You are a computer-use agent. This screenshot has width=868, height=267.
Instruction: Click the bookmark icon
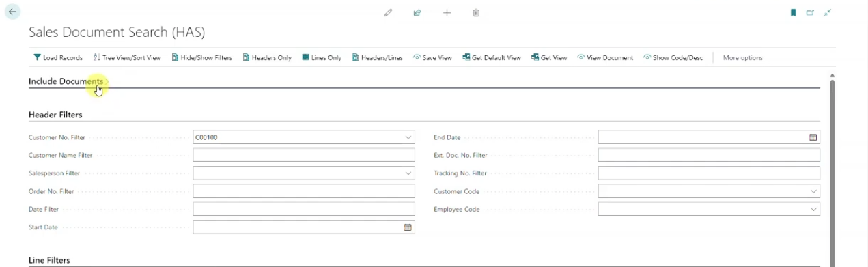(x=793, y=12)
